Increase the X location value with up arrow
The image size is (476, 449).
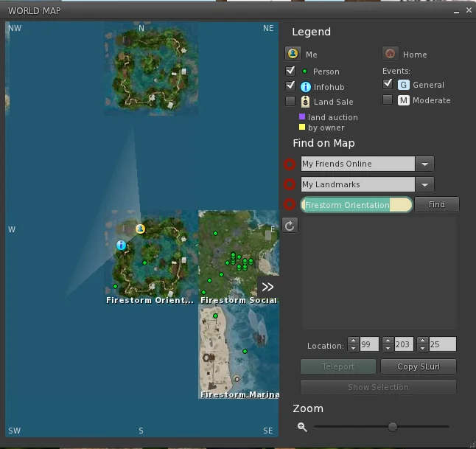pos(353,341)
